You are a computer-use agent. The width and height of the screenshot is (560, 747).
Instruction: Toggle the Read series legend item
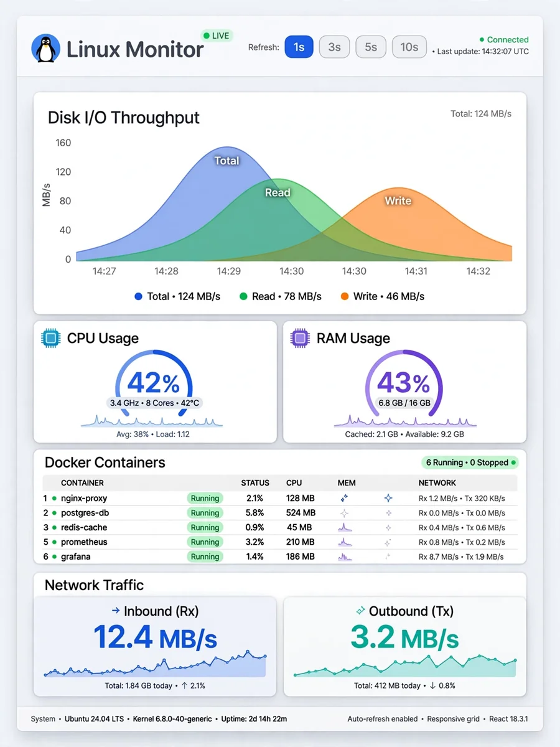[x=280, y=296]
